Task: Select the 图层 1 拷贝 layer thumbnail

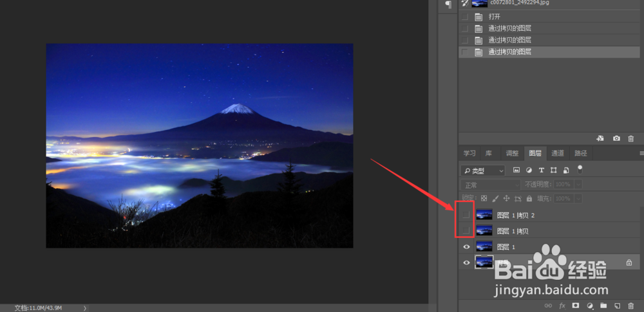Action: pos(484,231)
